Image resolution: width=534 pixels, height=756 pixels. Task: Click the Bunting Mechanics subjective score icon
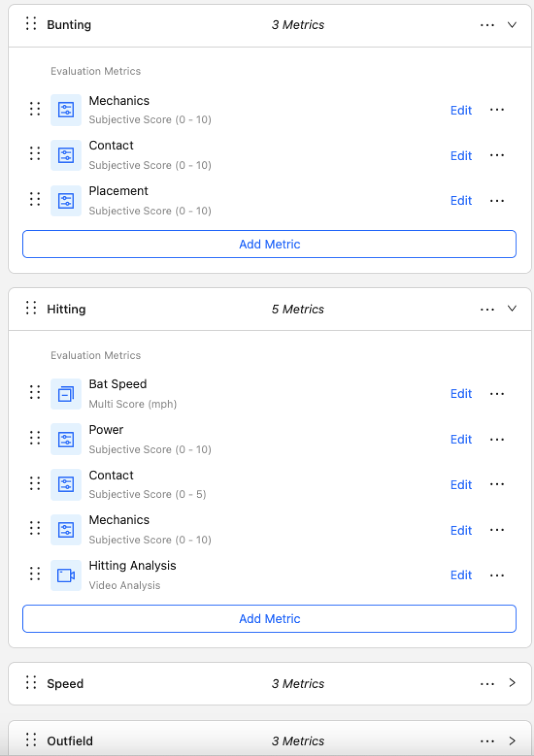coord(66,110)
